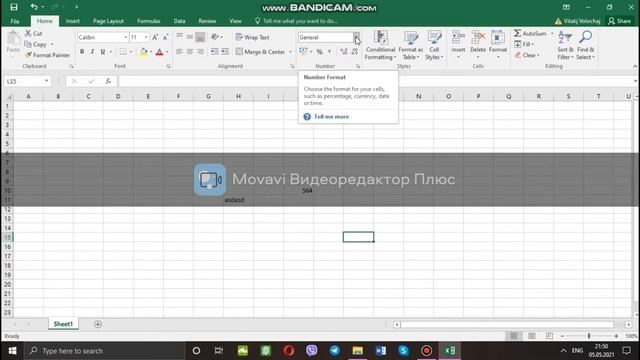
Task: Apply Comma Style
Action: [x=329, y=51]
